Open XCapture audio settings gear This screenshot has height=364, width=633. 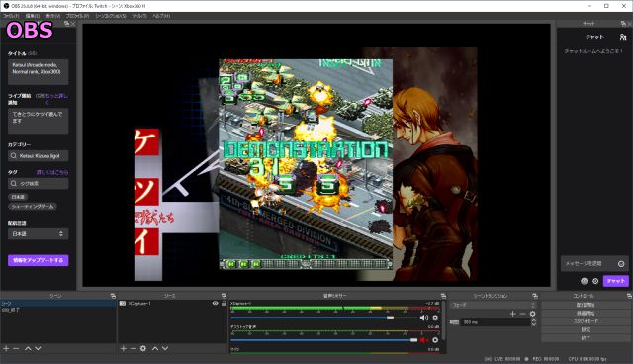point(435,318)
